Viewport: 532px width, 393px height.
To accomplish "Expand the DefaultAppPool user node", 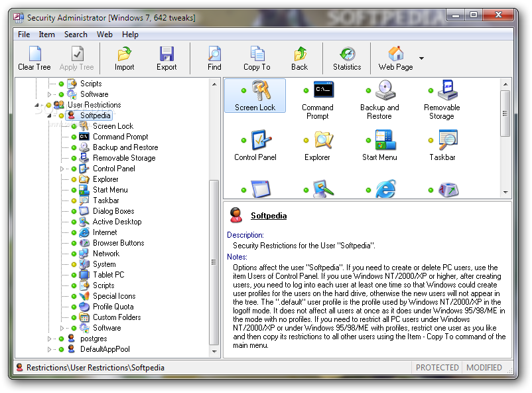I will [49, 349].
